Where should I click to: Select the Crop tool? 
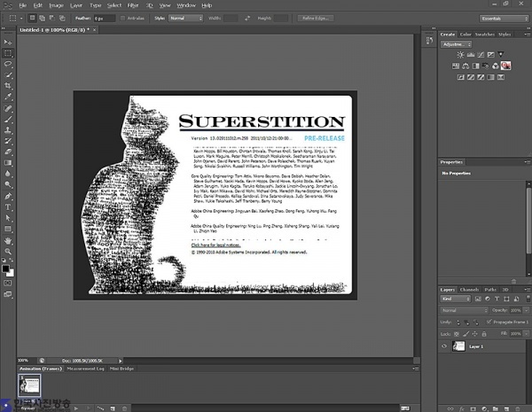point(7,86)
